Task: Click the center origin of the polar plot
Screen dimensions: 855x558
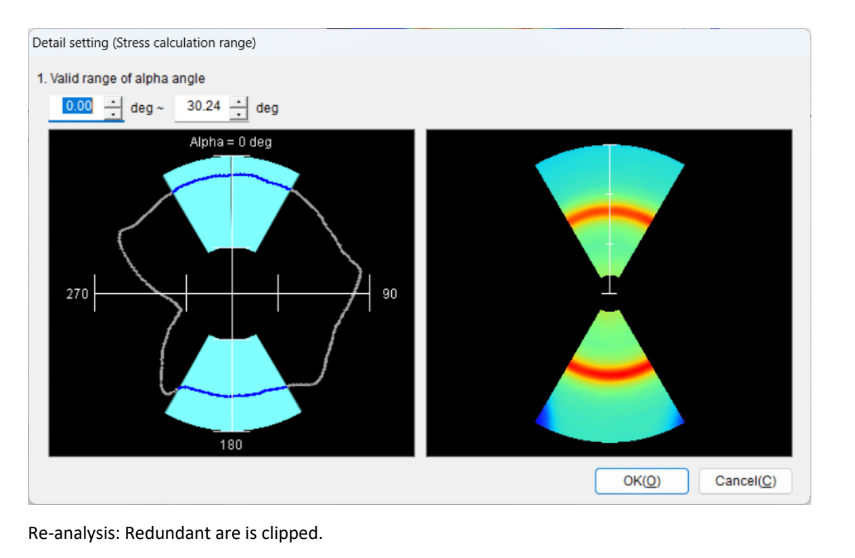Action: click(232, 294)
